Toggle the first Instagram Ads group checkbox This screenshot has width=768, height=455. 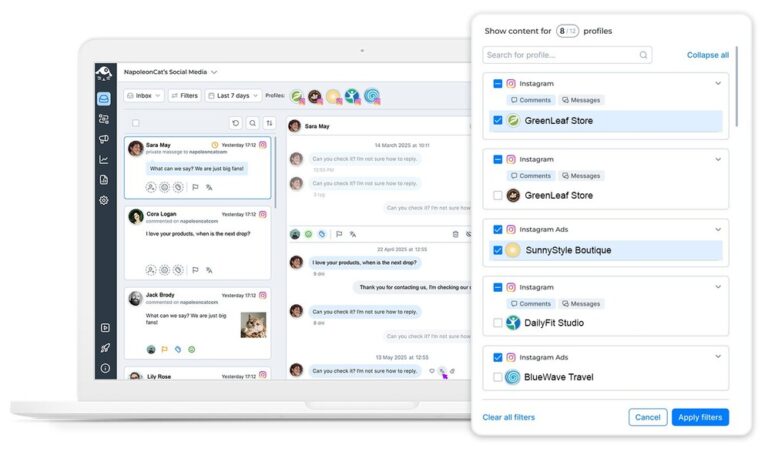498,229
